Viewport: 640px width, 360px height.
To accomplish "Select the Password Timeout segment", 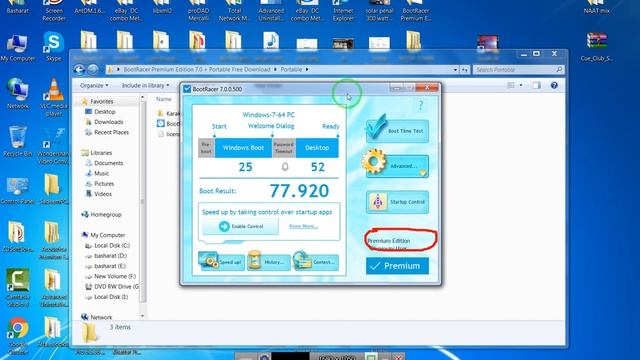I will point(284,148).
